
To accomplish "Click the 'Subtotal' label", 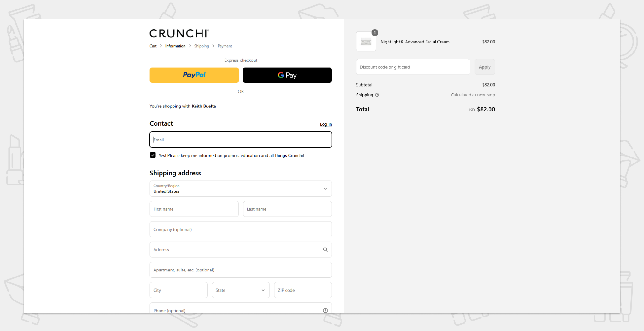I will point(364,85).
